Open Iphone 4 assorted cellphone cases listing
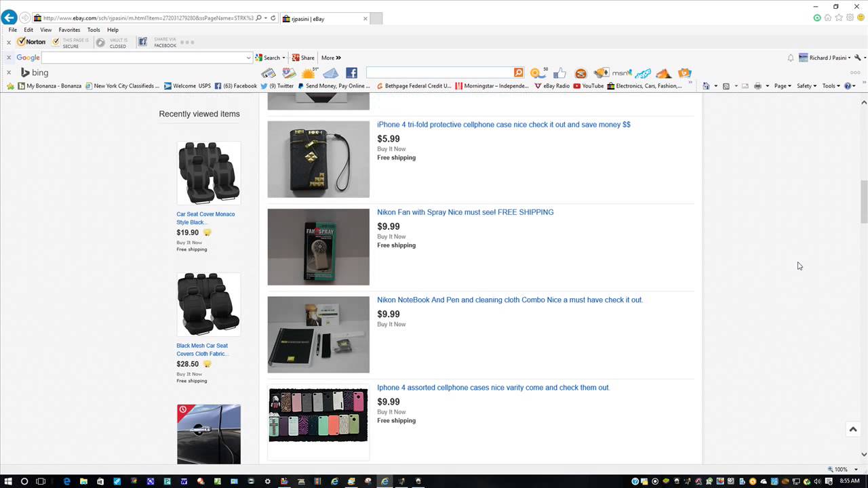The width and height of the screenshot is (868, 488). (493, 388)
